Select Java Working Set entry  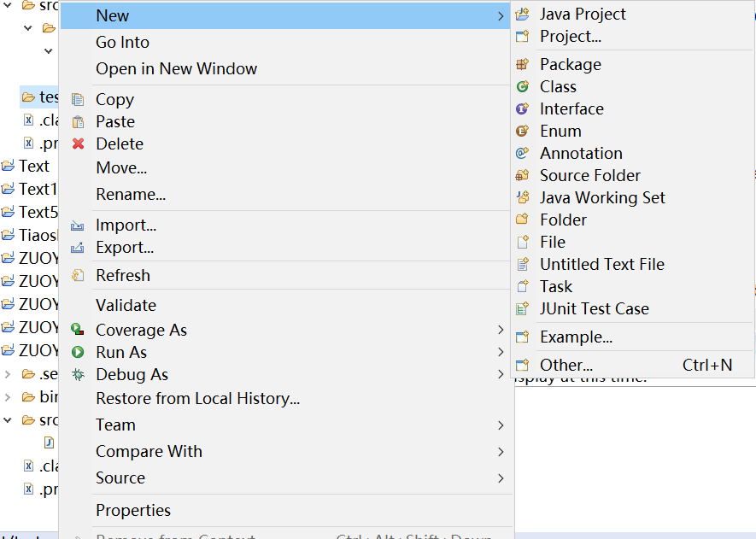click(602, 197)
